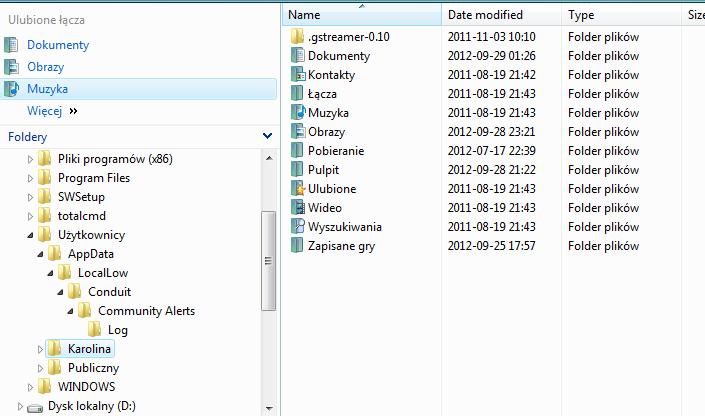
Task: Collapse the Foldery panel using its chevron
Action: (x=267, y=136)
